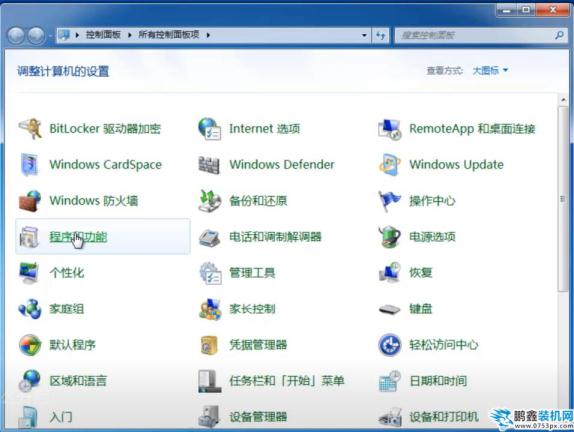574x432 pixels.
Task: Click the control panel icon in address bar
Action: [64, 35]
